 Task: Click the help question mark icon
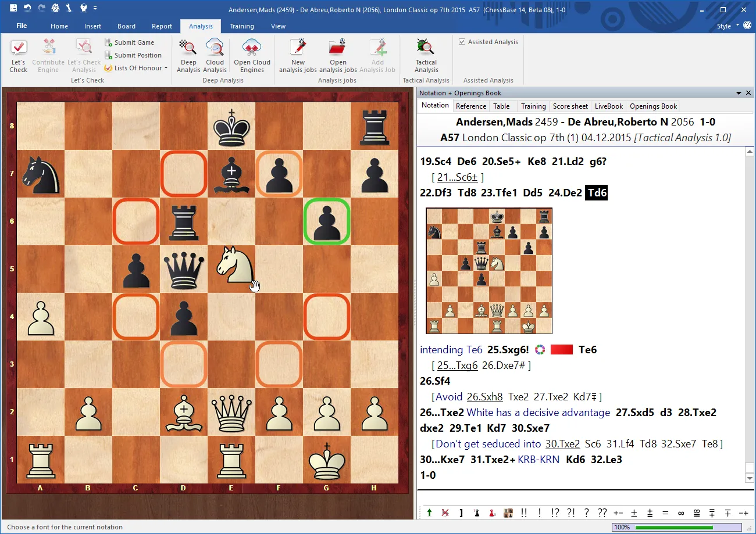click(747, 25)
